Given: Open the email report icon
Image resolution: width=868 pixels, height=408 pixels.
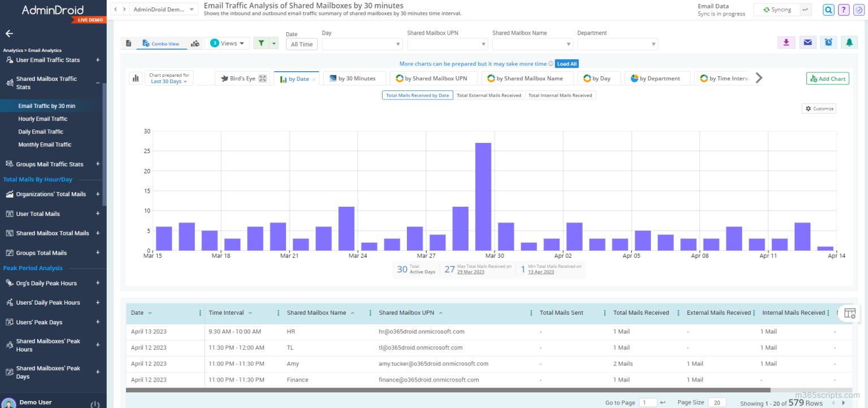Looking at the screenshot, I should click(807, 42).
